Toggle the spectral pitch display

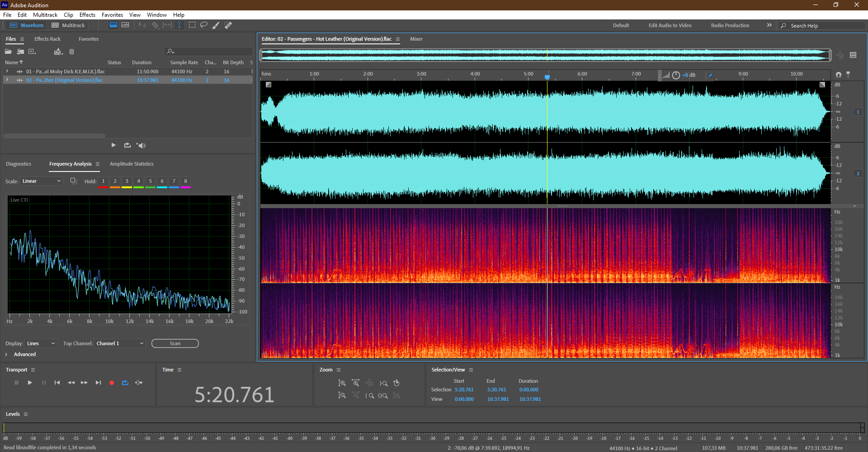pyautogui.click(x=125, y=25)
